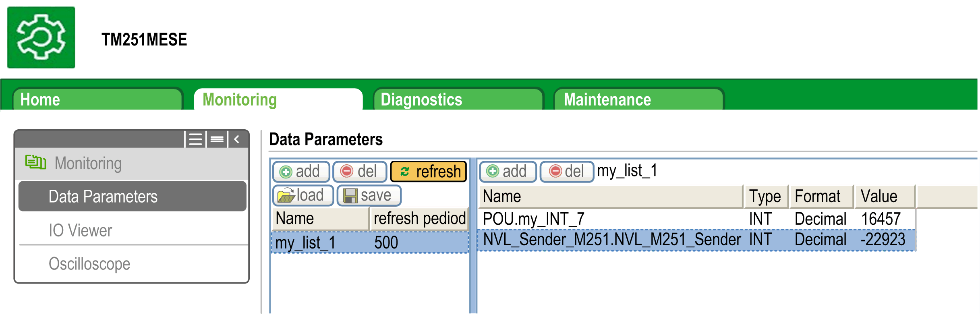Add a variable to my_list_1
Screen dimensions: 980x319
tap(508, 172)
